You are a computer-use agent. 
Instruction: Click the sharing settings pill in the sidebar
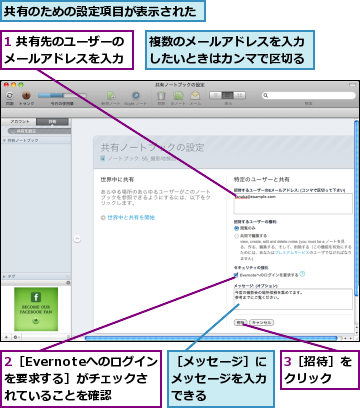39,131
